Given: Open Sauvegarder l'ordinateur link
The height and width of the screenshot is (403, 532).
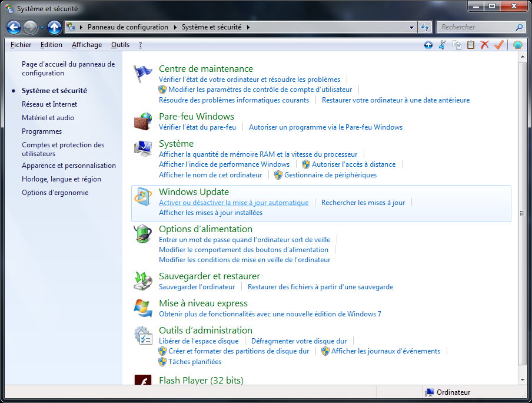Looking at the screenshot, I should click(197, 287).
